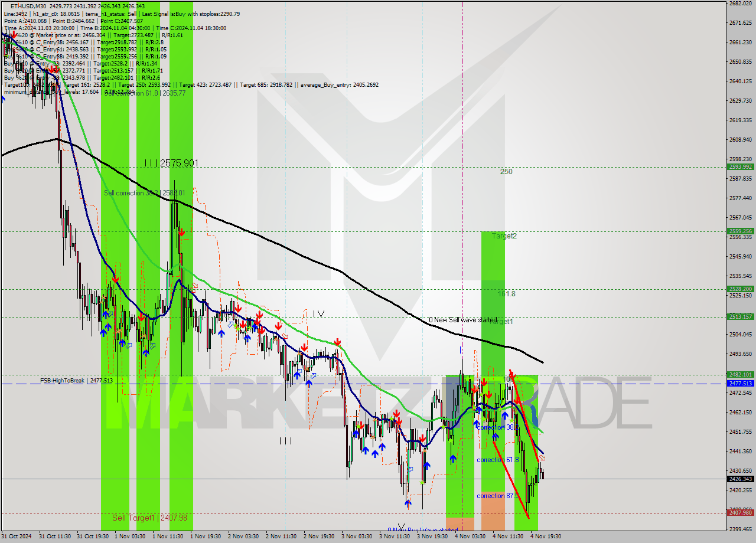Click the '31 Oct 2024' date label
756x543 pixels.
pyautogui.click(x=18, y=537)
